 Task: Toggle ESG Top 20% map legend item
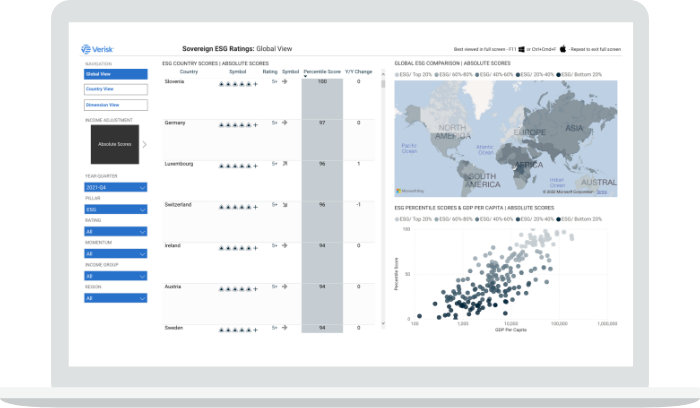coord(415,73)
